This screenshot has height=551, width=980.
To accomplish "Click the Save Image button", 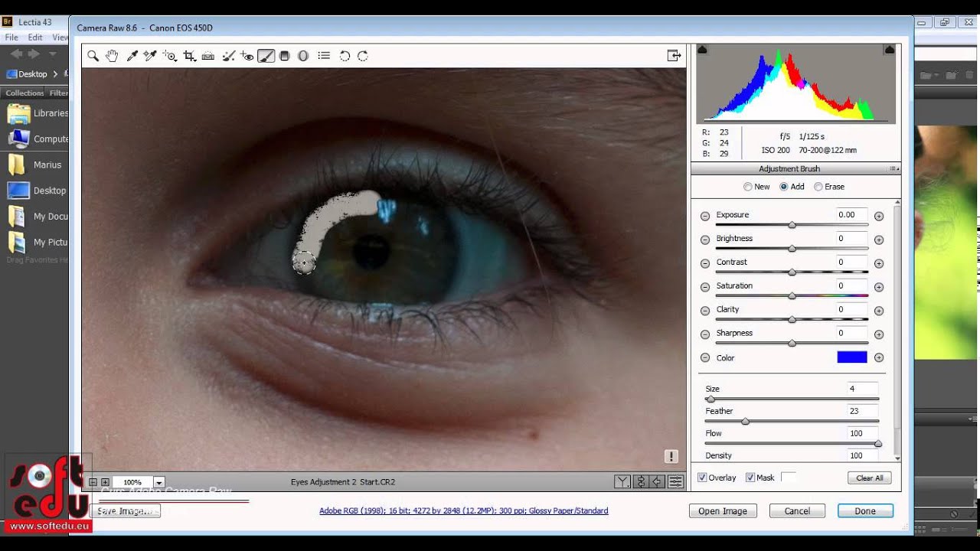I will pyautogui.click(x=126, y=511).
